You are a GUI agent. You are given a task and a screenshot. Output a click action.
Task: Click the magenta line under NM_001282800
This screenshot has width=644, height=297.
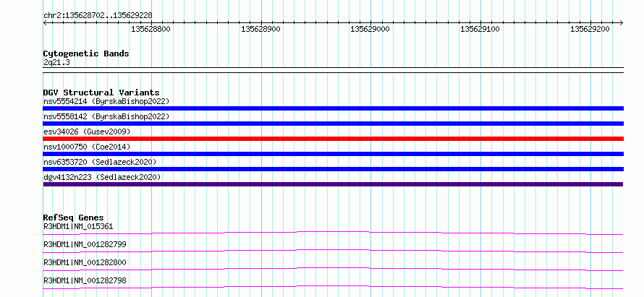[x=333, y=269]
